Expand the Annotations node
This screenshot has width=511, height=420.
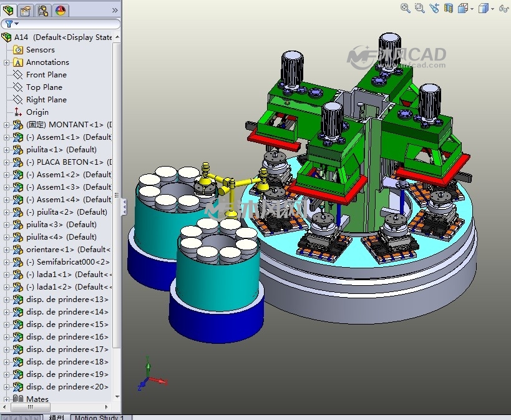coord(6,62)
